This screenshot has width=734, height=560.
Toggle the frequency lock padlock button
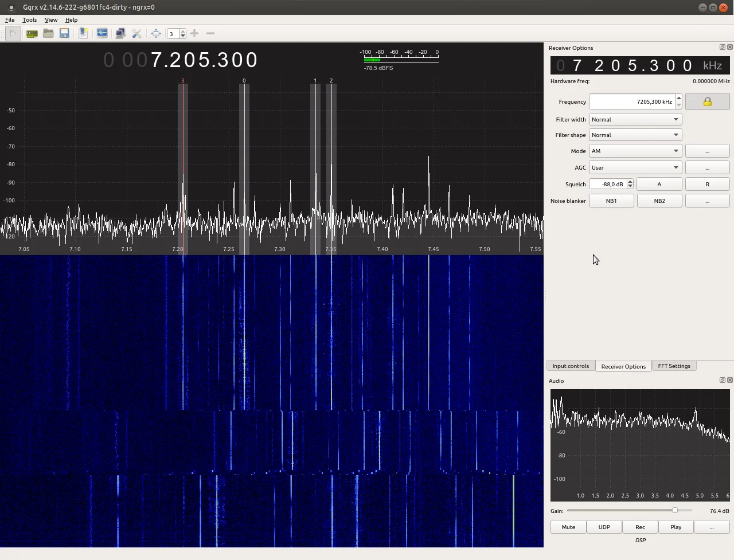(707, 102)
